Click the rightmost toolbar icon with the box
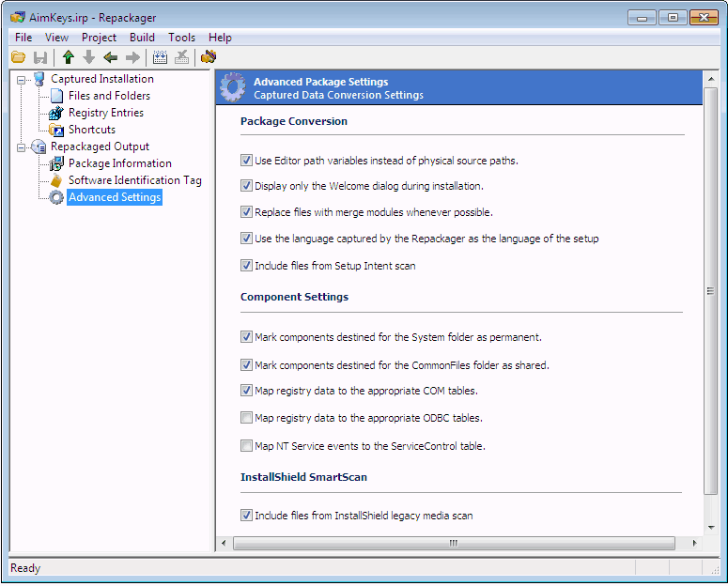The image size is (728, 586). 208,57
